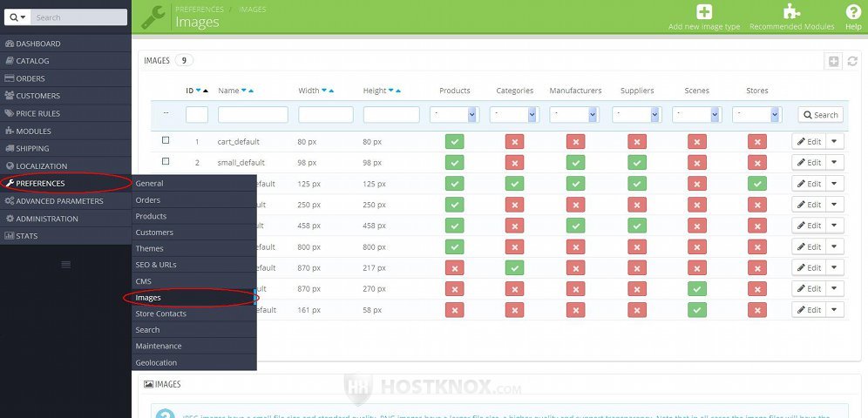
Task: Edit the small_default image type
Action: [x=809, y=163]
